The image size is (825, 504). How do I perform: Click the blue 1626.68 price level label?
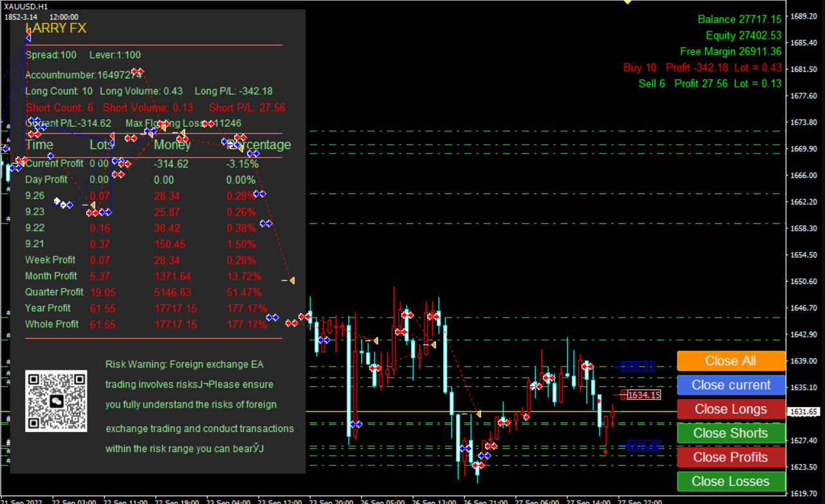coord(644,446)
